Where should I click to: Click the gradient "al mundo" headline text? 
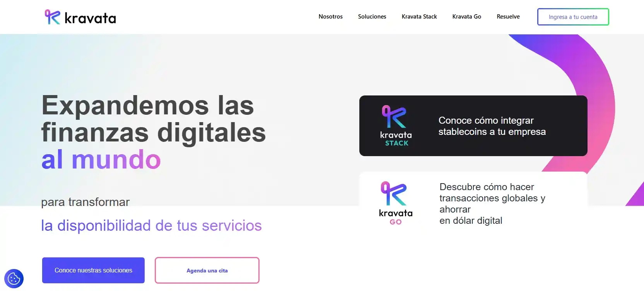(101, 160)
